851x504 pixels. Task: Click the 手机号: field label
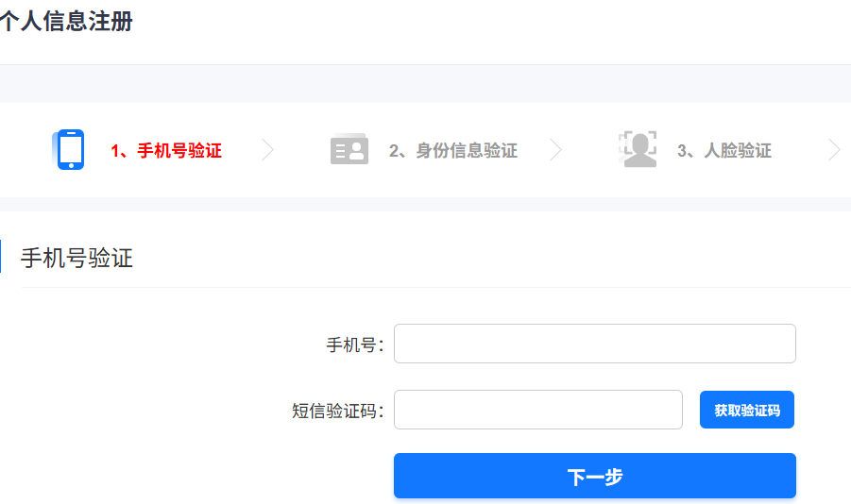(355, 345)
